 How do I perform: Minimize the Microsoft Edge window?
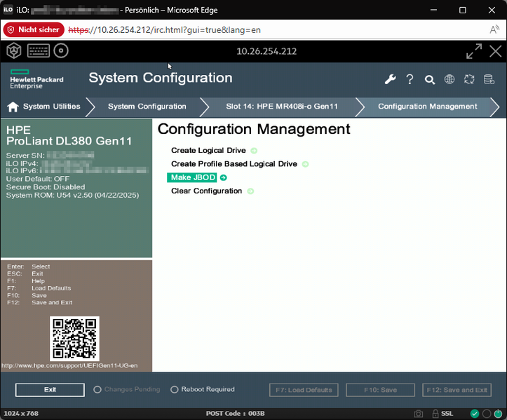coord(433,10)
